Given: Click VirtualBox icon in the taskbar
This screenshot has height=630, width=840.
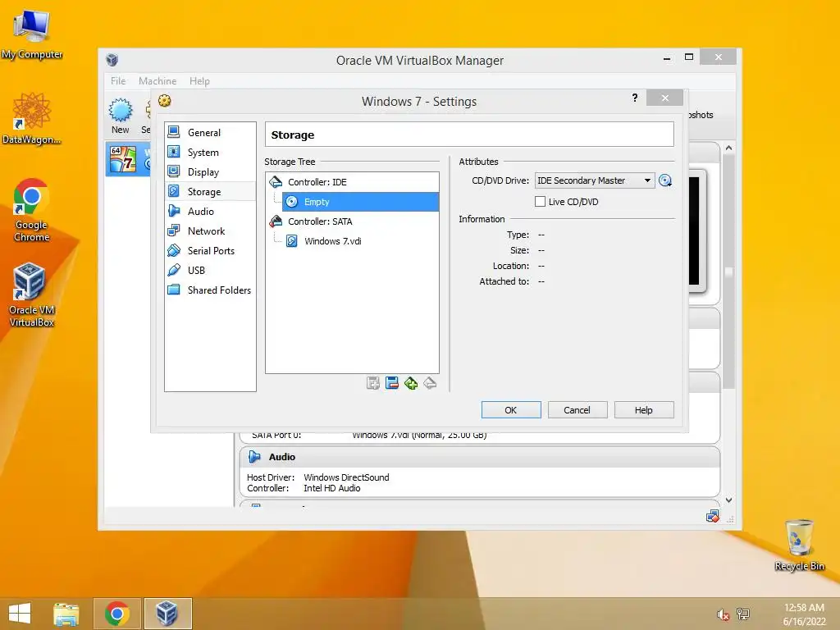Looking at the screenshot, I should 167,614.
